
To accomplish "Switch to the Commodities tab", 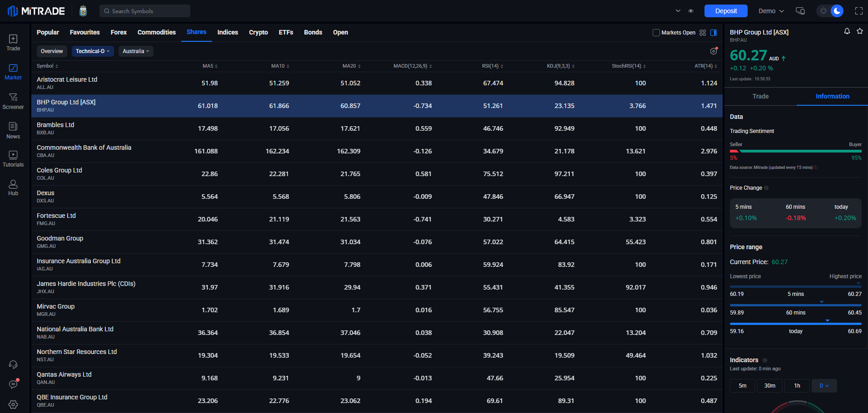I will click(157, 32).
